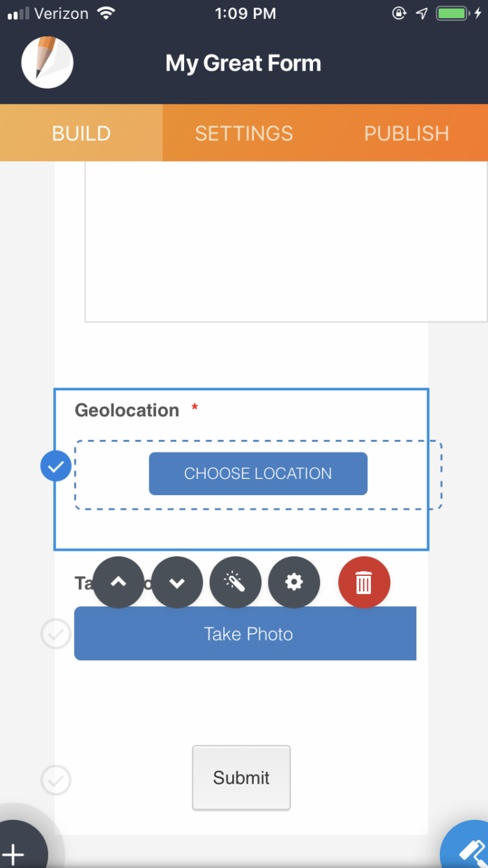
Task: Click the CHOOSE LOCATION button
Action: (x=257, y=473)
